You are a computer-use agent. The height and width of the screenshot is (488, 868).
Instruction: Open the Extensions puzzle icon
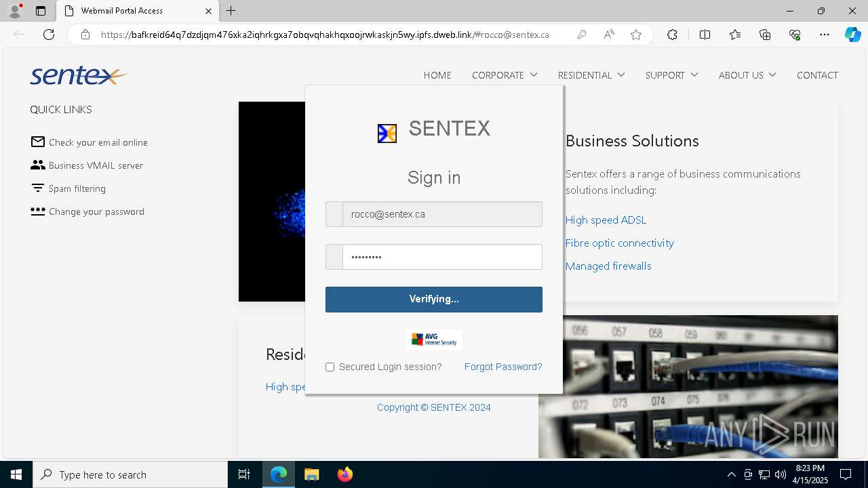[x=672, y=35]
